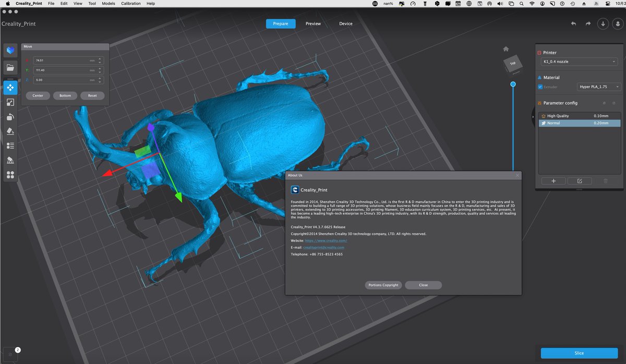Click the Center button in Move panel

click(38, 95)
